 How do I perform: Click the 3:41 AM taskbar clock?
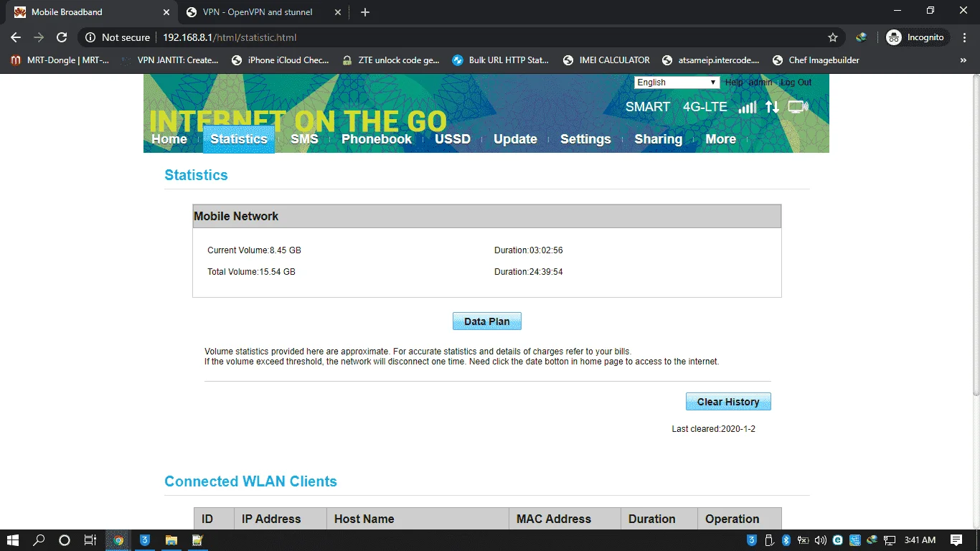point(920,540)
